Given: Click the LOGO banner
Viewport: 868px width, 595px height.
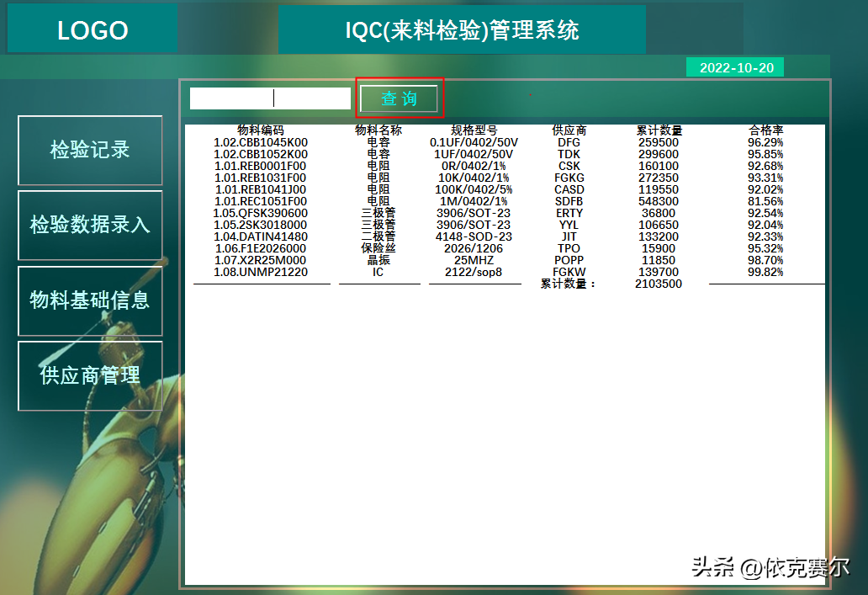Looking at the screenshot, I should 93,29.
